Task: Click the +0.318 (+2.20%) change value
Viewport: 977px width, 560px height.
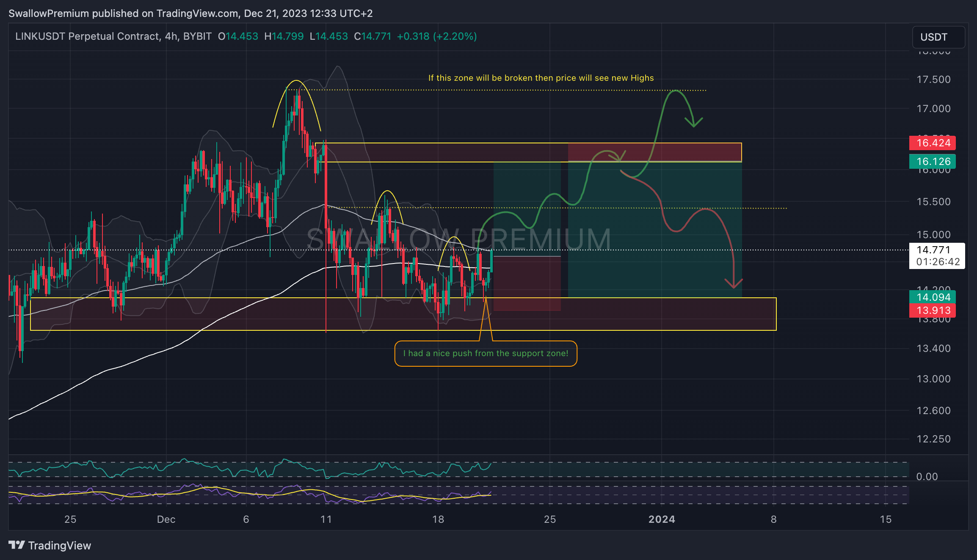Action: (437, 36)
